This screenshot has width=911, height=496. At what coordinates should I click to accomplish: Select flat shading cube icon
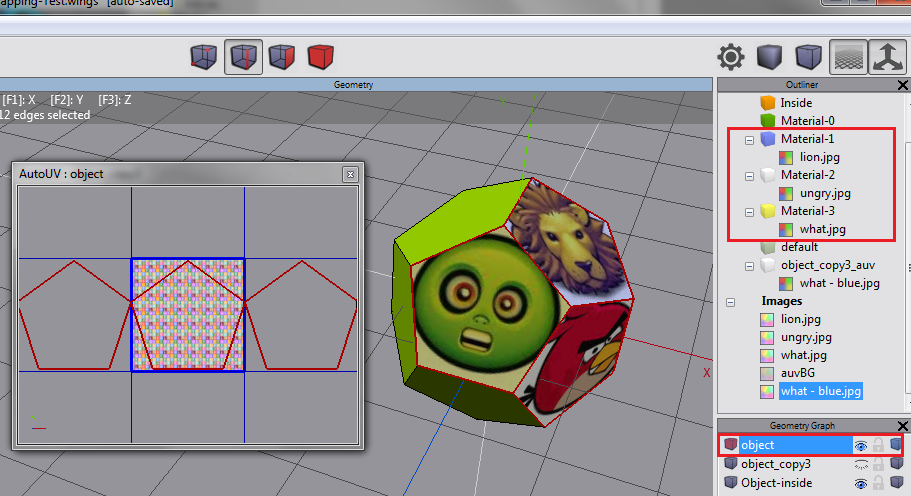769,57
